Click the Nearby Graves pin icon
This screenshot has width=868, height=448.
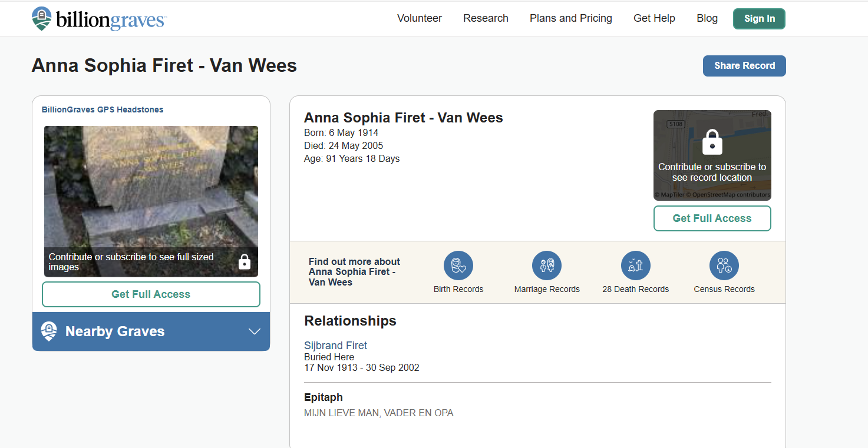click(x=49, y=331)
